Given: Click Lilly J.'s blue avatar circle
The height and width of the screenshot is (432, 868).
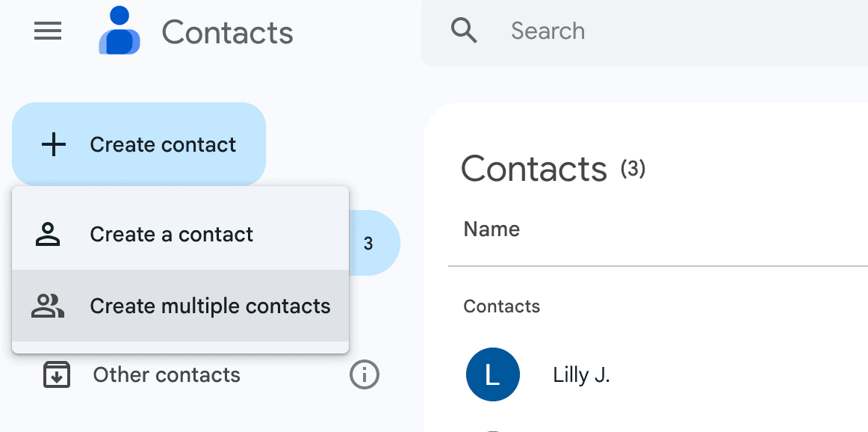Looking at the screenshot, I should click(492, 374).
